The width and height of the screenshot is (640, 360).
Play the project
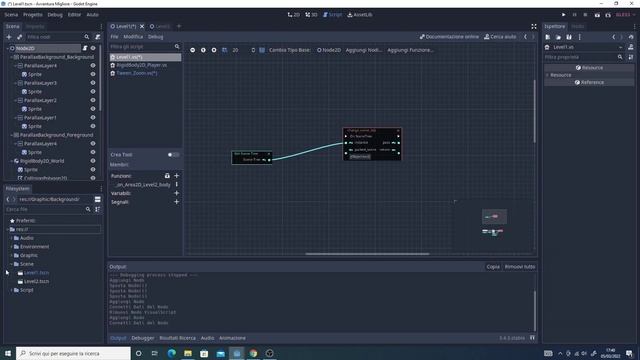(564, 15)
